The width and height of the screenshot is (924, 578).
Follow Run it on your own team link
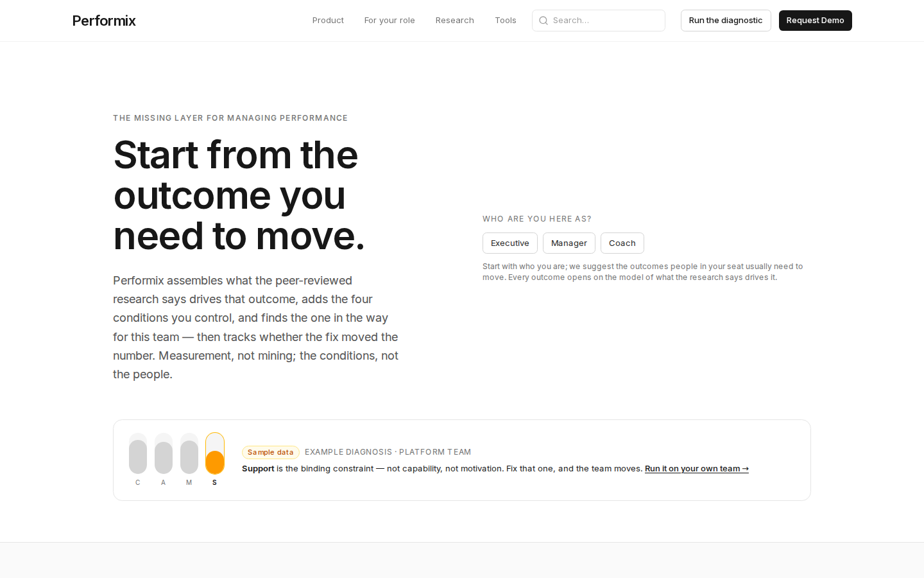[x=697, y=469]
